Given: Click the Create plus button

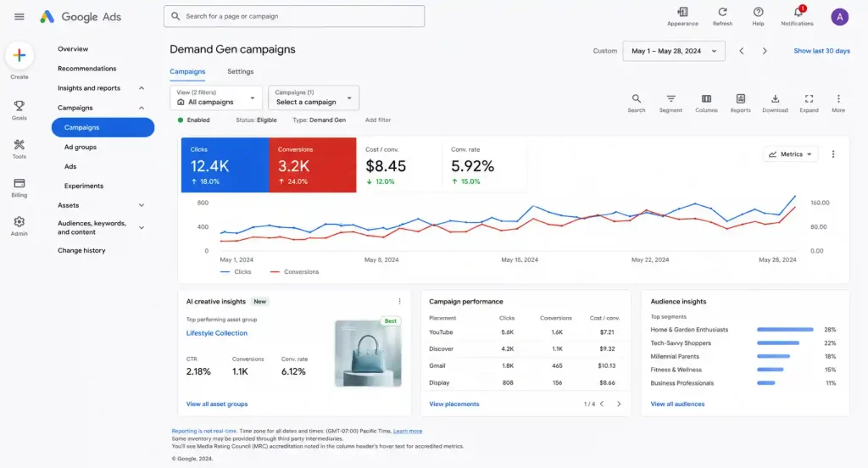Looking at the screenshot, I should click(x=19, y=55).
